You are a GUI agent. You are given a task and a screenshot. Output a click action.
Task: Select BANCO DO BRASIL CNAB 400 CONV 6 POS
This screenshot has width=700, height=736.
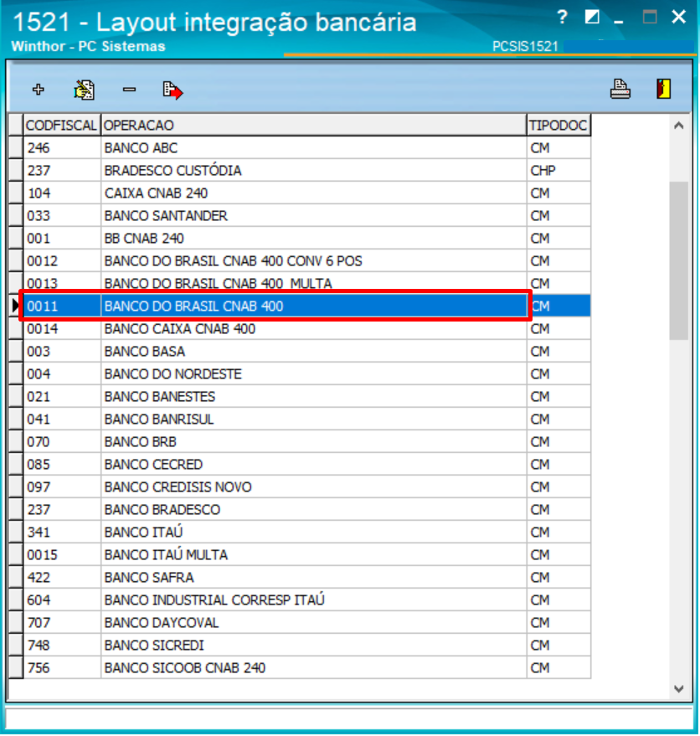click(307, 260)
